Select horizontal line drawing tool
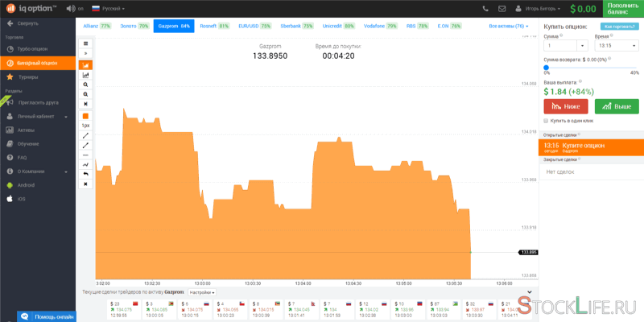Screen dimensions: 644x322 (x=85, y=155)
